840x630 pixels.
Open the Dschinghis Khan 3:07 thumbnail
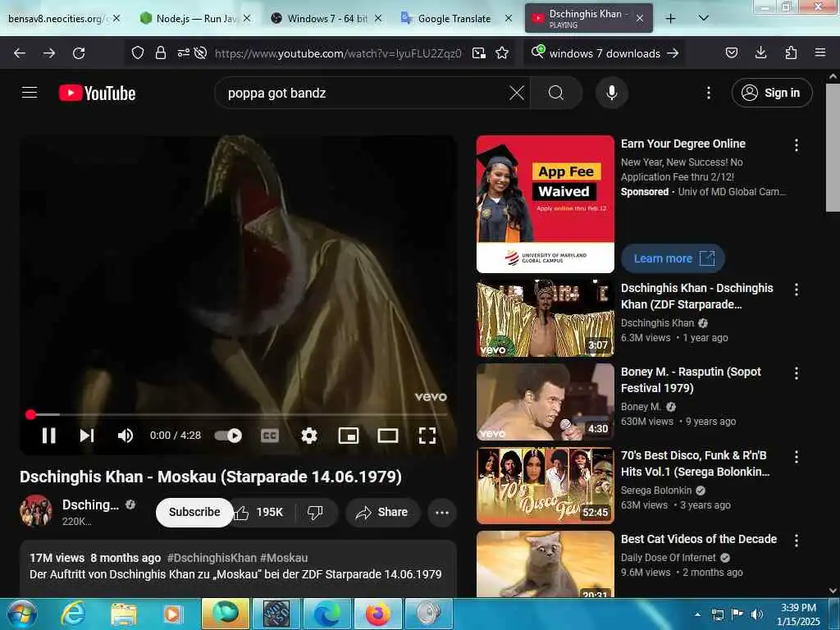pos(545,318)
